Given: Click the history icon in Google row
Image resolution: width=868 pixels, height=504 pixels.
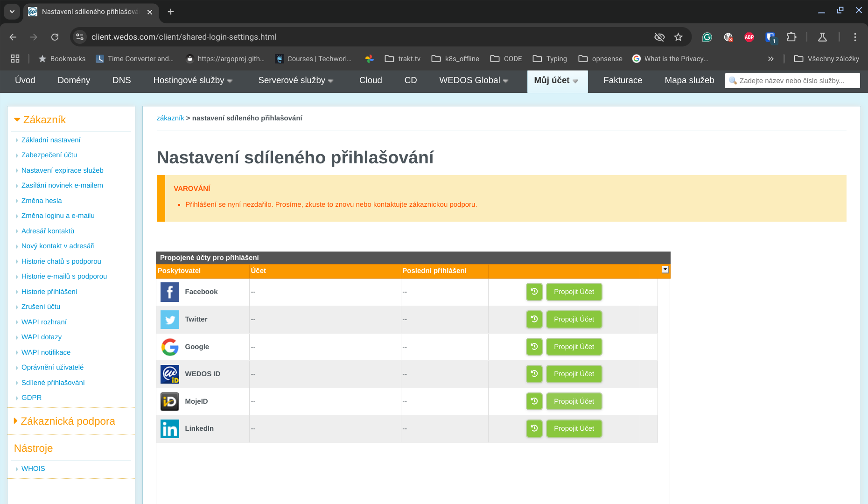Looking at the screenshot, I should 534,347.
